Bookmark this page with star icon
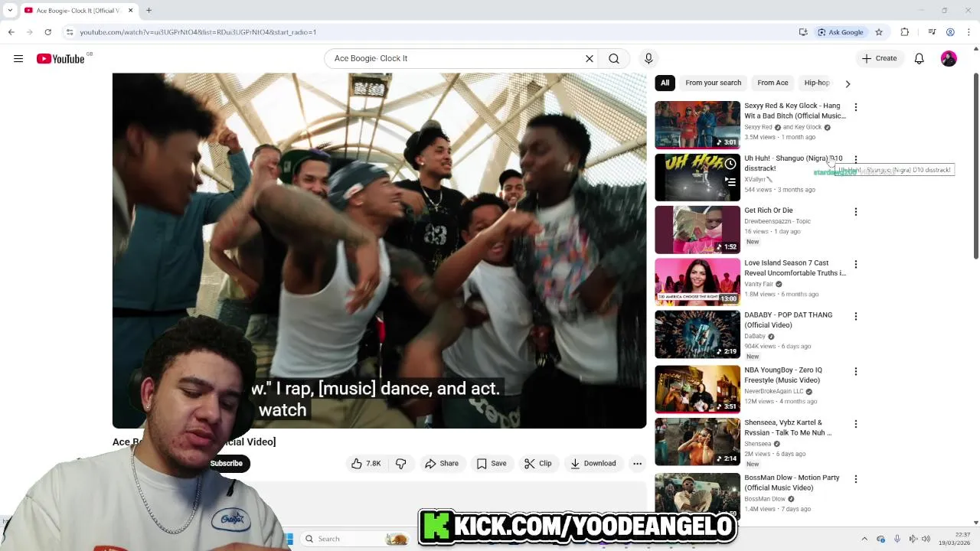 point(879,32)
